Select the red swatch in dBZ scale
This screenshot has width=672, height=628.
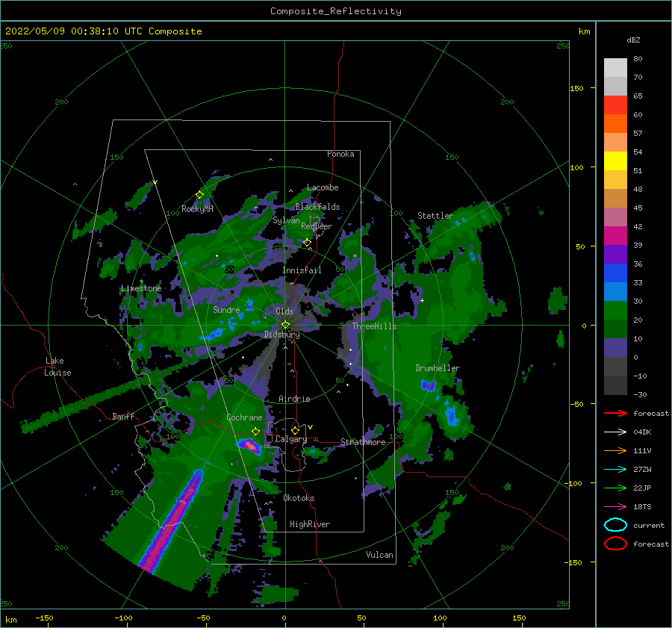click(615, 105)
